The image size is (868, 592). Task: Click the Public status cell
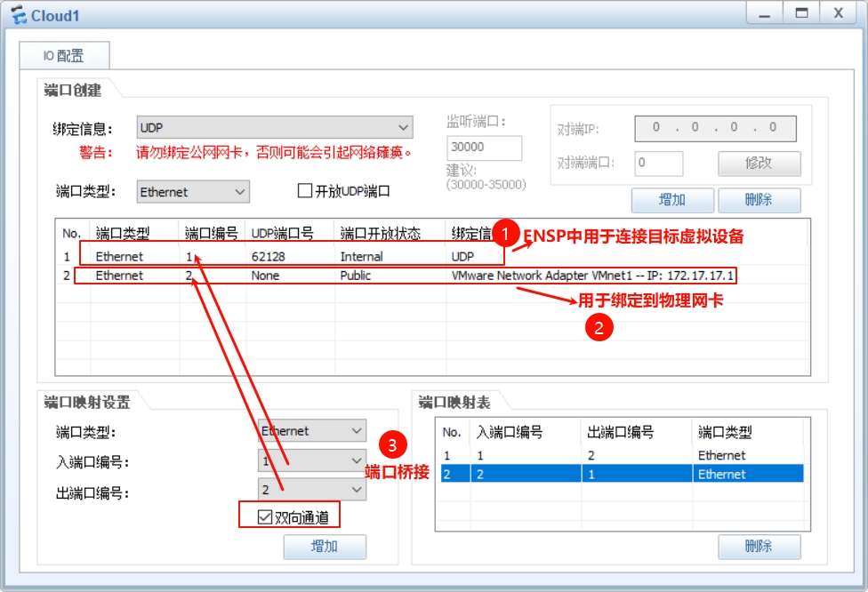[356, 276]
